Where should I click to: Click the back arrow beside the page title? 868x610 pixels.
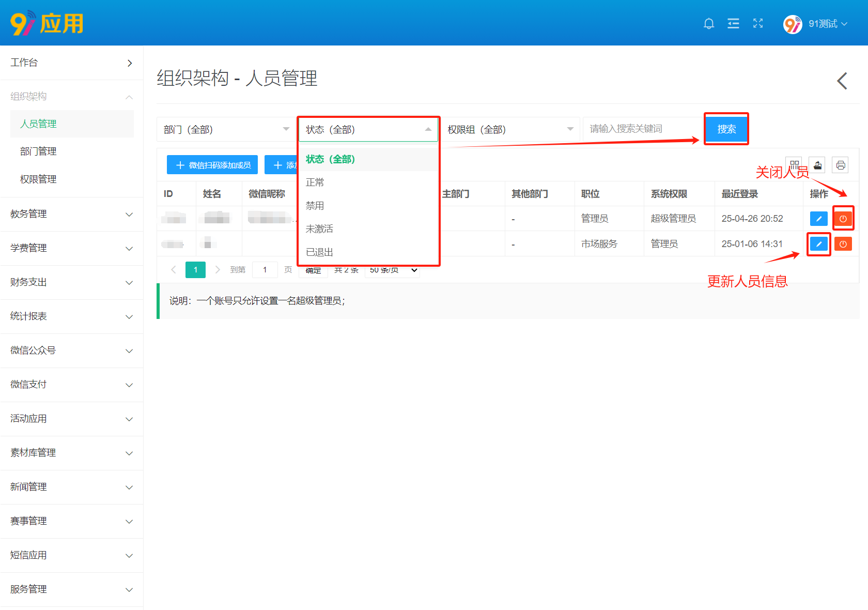[x=842, y=81]
